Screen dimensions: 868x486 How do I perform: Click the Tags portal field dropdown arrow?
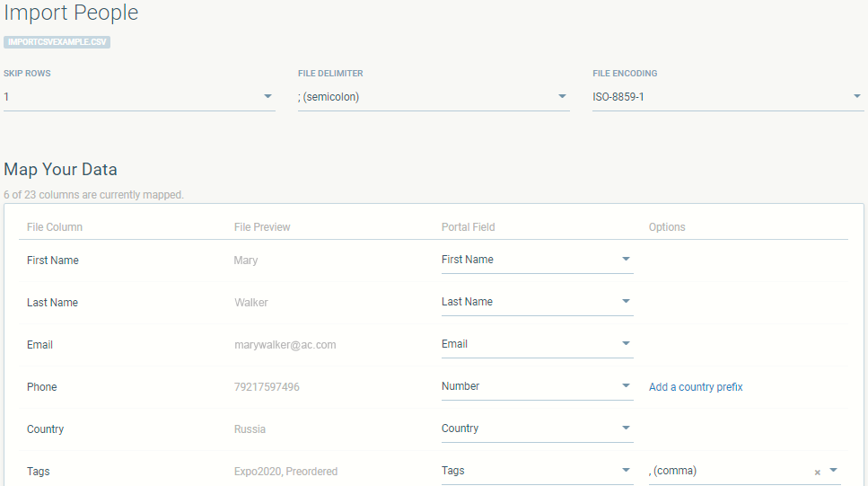coord(626,471)
